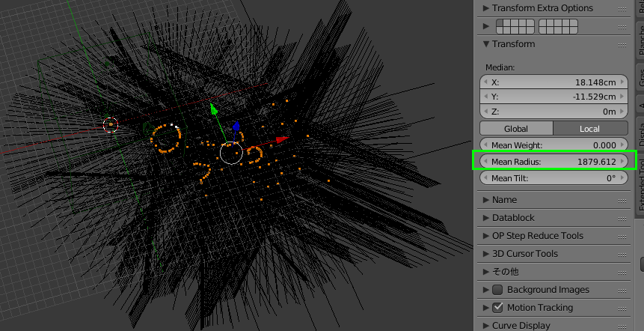
Task: Grab the Name panel drag grip
Action: tap(622, 200)
